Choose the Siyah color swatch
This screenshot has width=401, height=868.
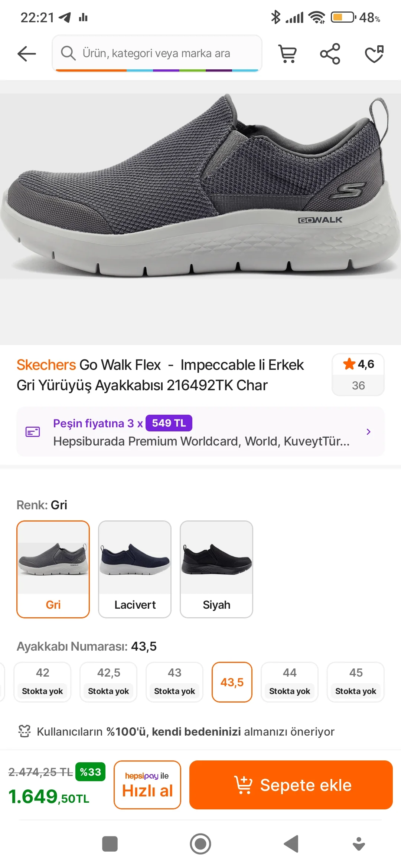click(216, 569)
